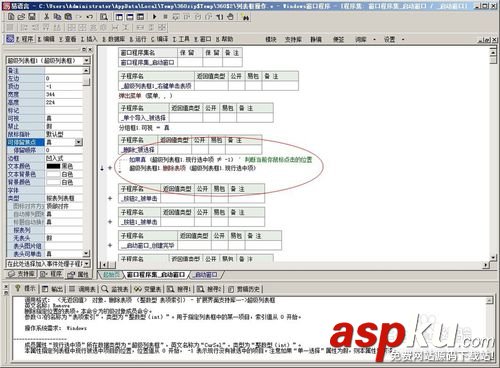Click the property list scroll up arrow
This screenshot has width=500, height=368.
(86, 70)
